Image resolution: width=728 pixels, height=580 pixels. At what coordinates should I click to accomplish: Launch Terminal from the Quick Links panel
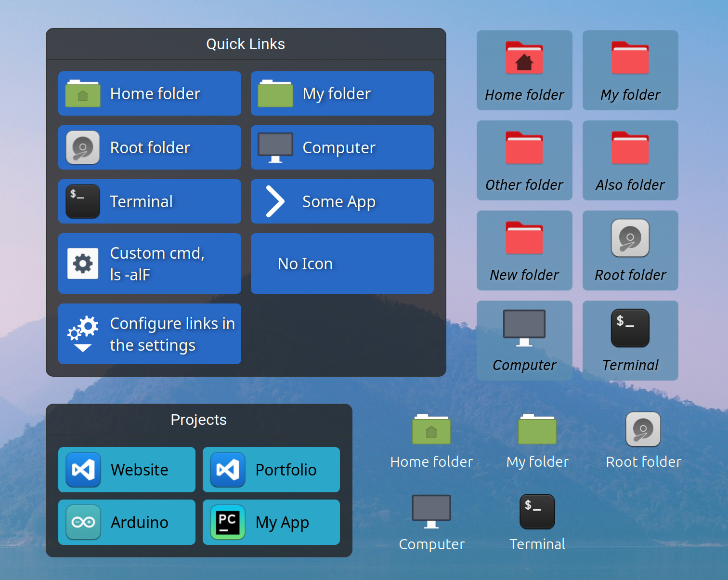coord(150,201)
